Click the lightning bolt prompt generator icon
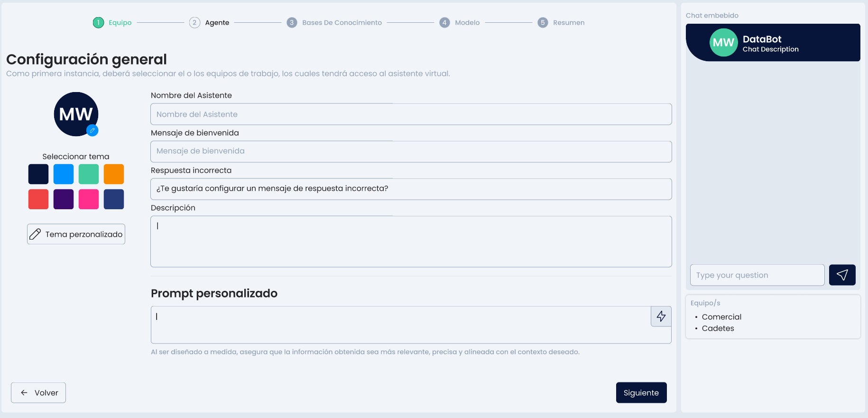The width and height of the screenshot is (868, 418). coord(661,316)
